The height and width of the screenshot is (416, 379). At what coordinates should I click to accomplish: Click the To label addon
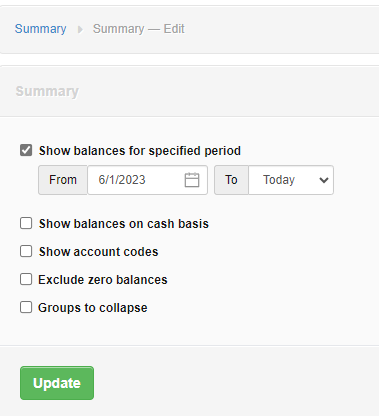[231, 180]
